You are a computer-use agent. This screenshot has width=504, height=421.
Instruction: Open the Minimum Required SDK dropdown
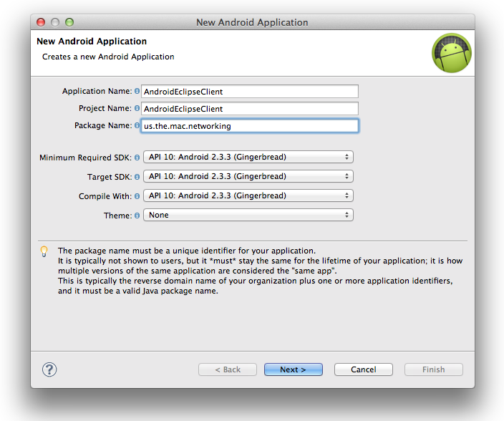248,157
